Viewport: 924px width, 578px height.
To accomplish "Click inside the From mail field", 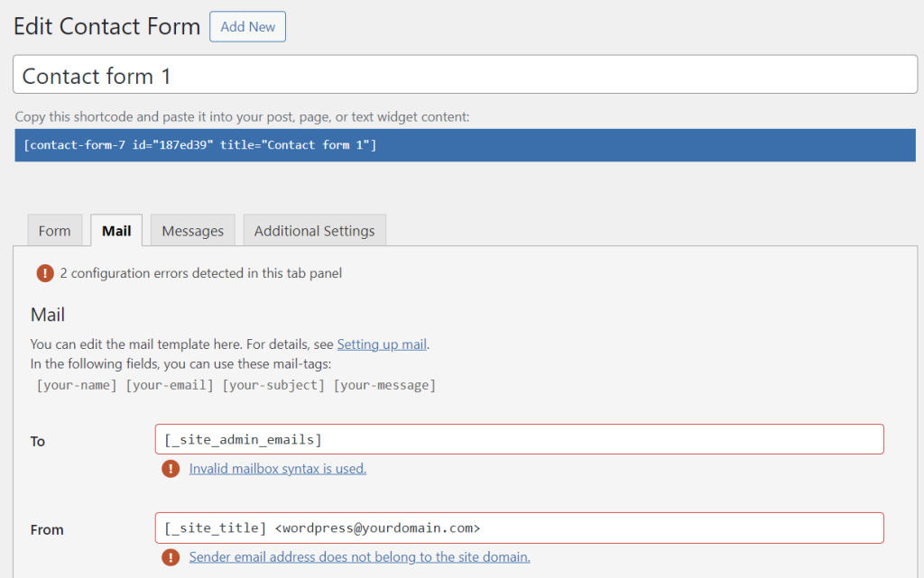I will [x=520, y=528].
